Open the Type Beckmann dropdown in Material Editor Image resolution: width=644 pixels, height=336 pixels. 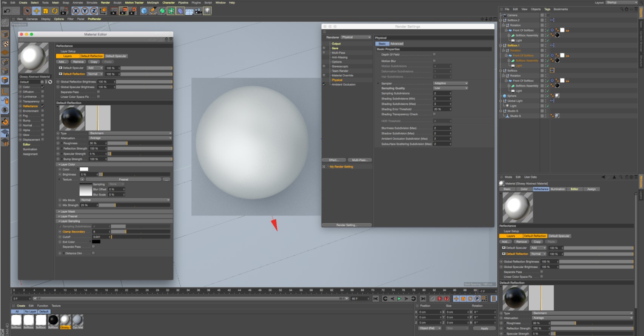click(131, 133)
